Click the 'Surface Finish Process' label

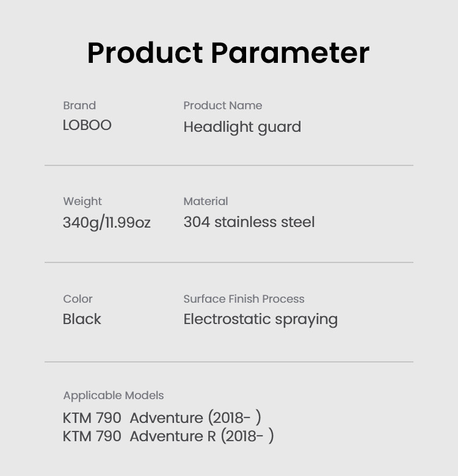tap(244, 299)
